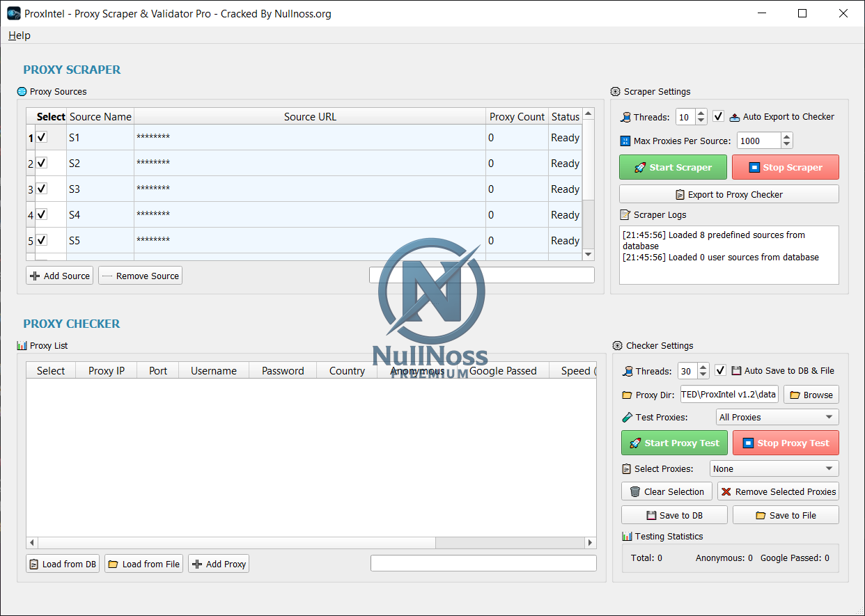This screenshot has height=616, width=865.
Task: Click the folder icon on Load from File
Action: pyautogui.click(x=113, y=564)
